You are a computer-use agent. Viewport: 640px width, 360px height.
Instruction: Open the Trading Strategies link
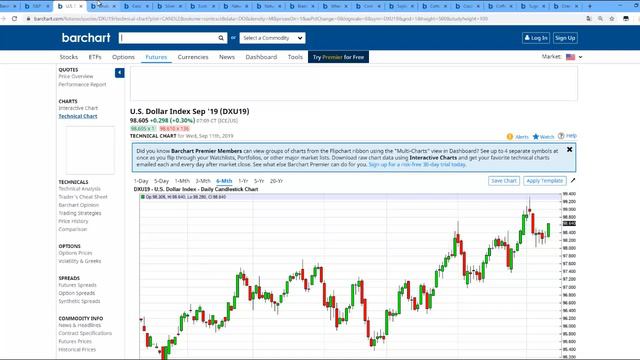80,213
